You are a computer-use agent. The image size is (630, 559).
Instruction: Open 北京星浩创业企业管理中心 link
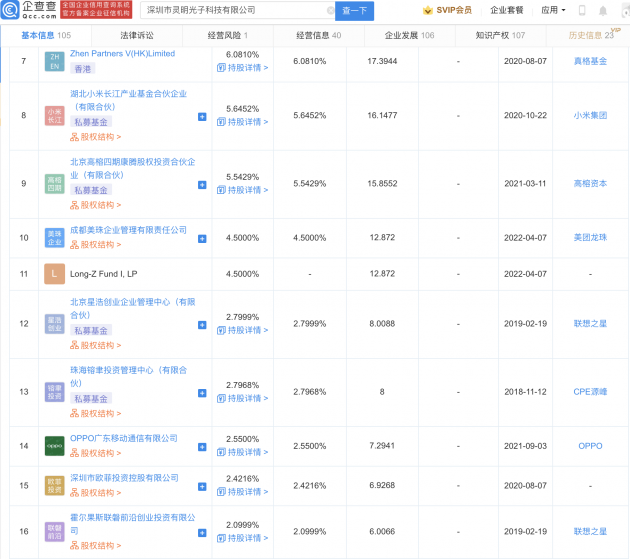coord(133,308)
